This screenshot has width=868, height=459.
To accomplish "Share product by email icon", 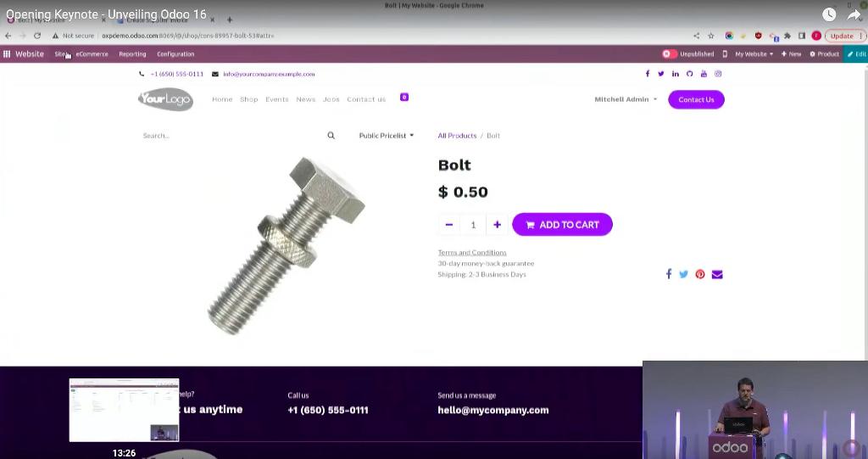I will 717,274.
